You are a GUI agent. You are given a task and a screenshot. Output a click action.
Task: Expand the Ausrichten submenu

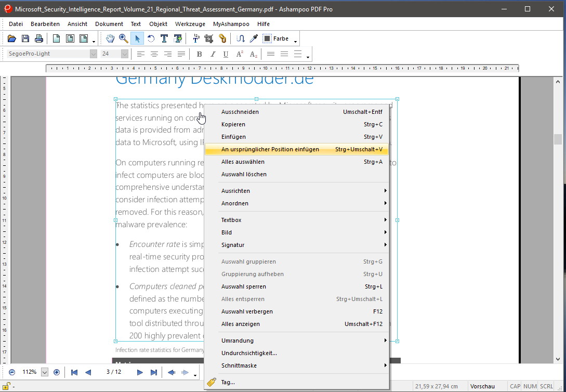297,191
